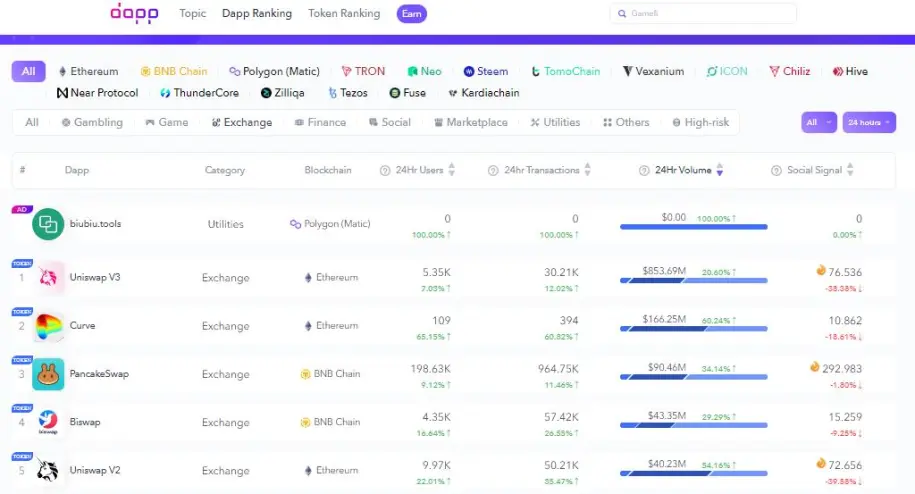
Task: Select the Gambling category tab
Action: [92, 122]
